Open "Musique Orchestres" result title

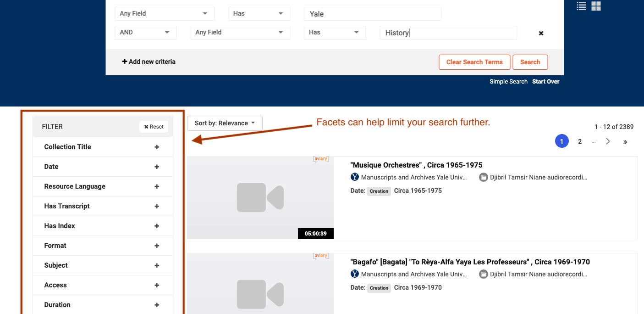click(x=416, y=165)
